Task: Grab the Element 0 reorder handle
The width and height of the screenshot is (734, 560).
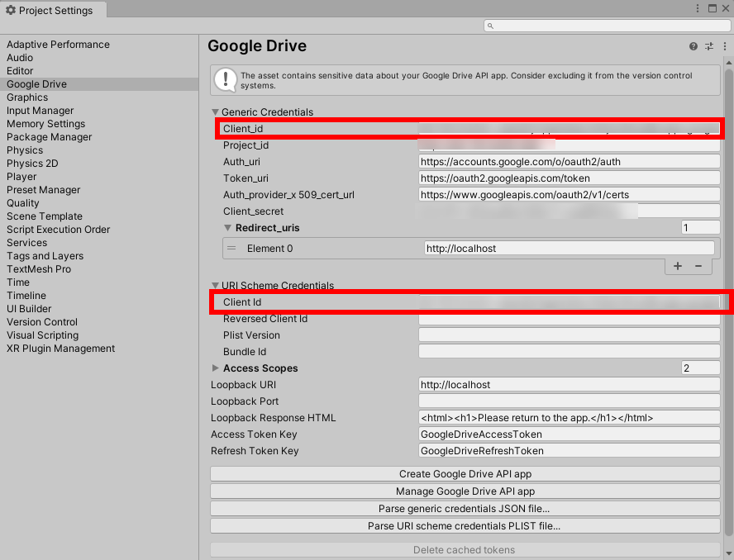Action: pyautogui.click(x=231, y=249)
